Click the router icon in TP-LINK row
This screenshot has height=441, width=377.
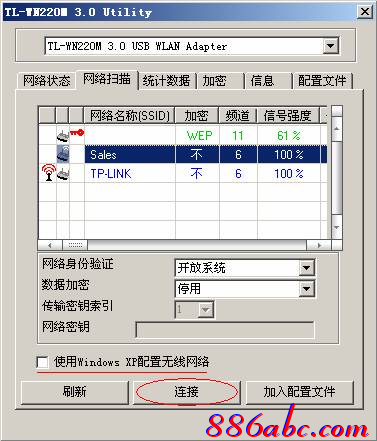[63, 174]
